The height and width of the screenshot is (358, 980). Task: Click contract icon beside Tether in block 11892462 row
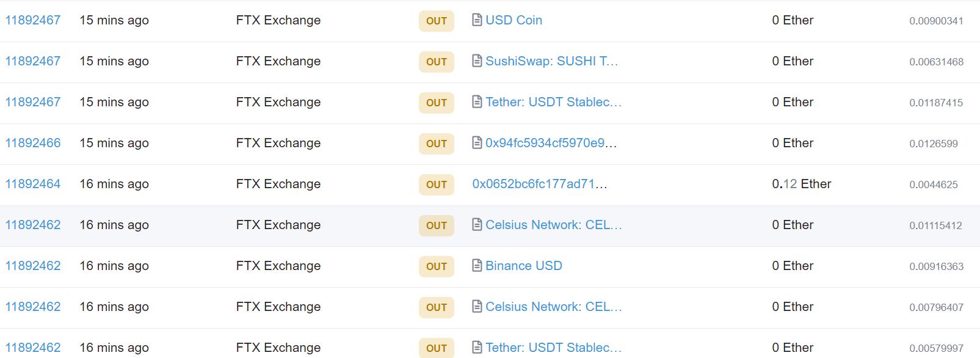[477, 348]
